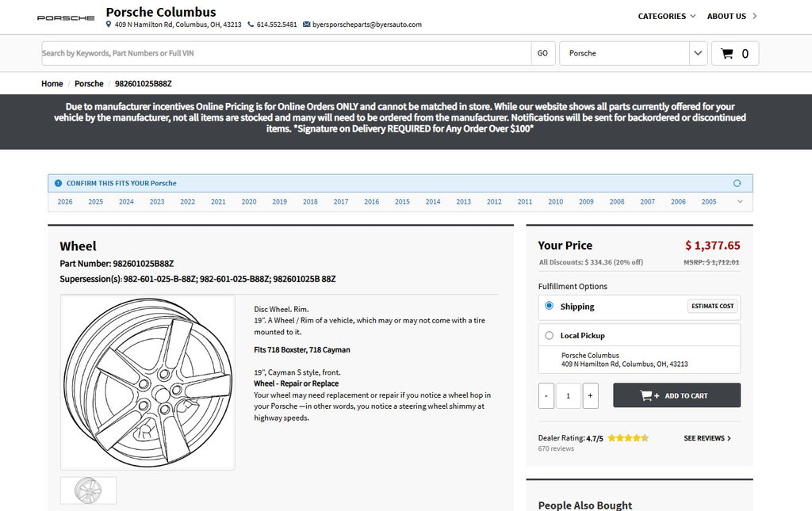Increase quantity with the plus button

tap(590, 395)
